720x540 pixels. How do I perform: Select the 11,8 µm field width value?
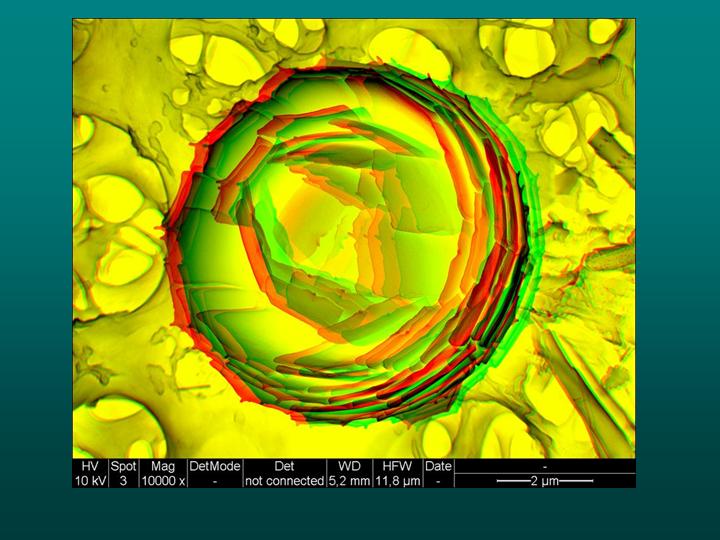[397, 481]
